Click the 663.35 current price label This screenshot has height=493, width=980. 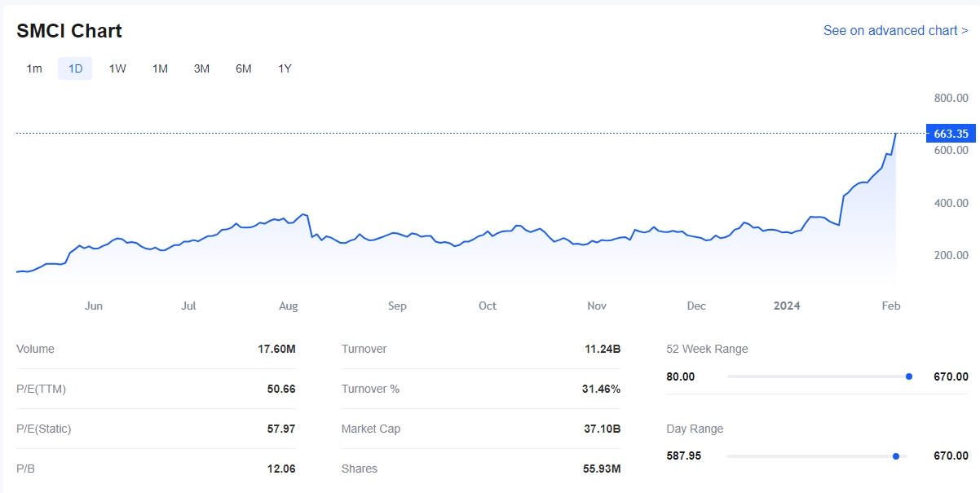[951, 134]
